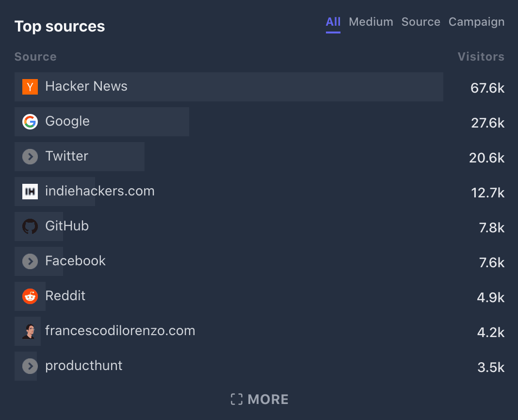
Task: Click the expand icon next to MORE
Action: click(x=237, y=399)
